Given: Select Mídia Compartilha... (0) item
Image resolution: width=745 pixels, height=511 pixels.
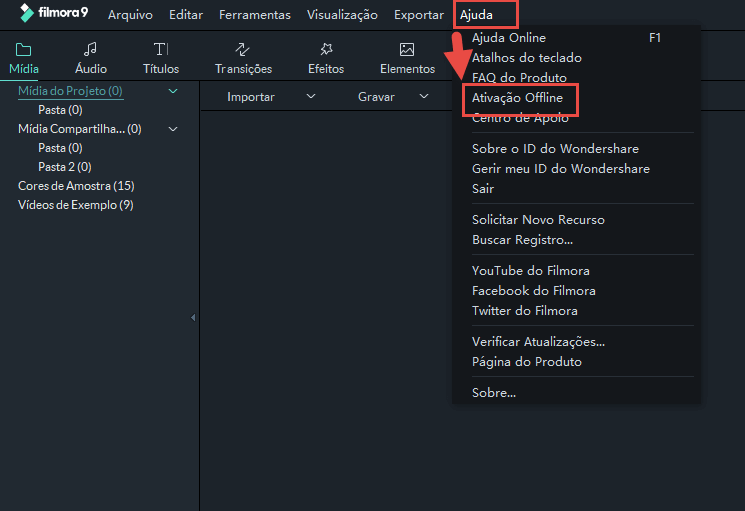Looking at the screenshot, I should [x=79, y=129].
